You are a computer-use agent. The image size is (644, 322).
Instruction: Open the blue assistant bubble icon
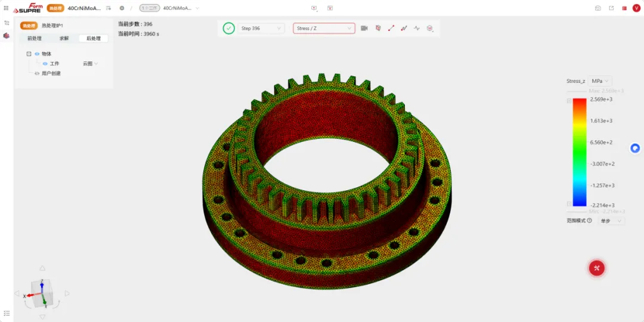(635, 148)
